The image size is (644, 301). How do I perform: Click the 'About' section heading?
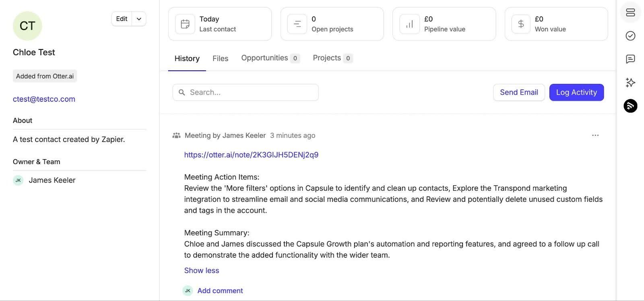tap(23, 120)
